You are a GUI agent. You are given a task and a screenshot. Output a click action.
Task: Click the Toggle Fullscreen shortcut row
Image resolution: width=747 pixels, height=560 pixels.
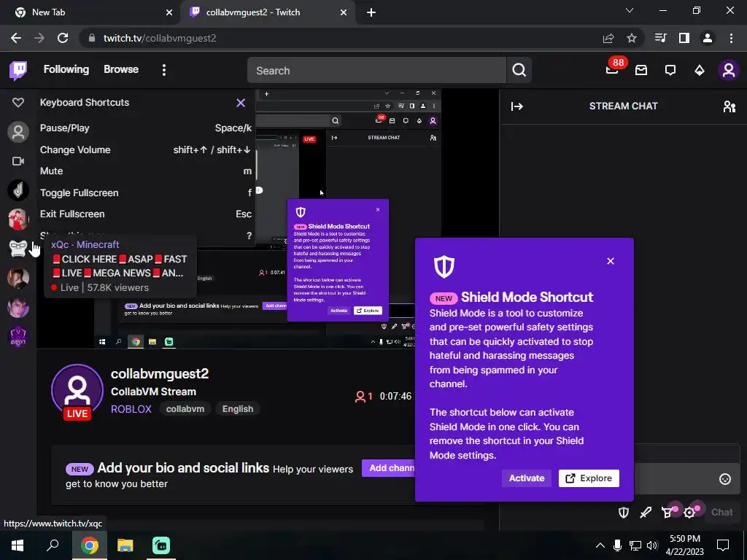point(146,192)
